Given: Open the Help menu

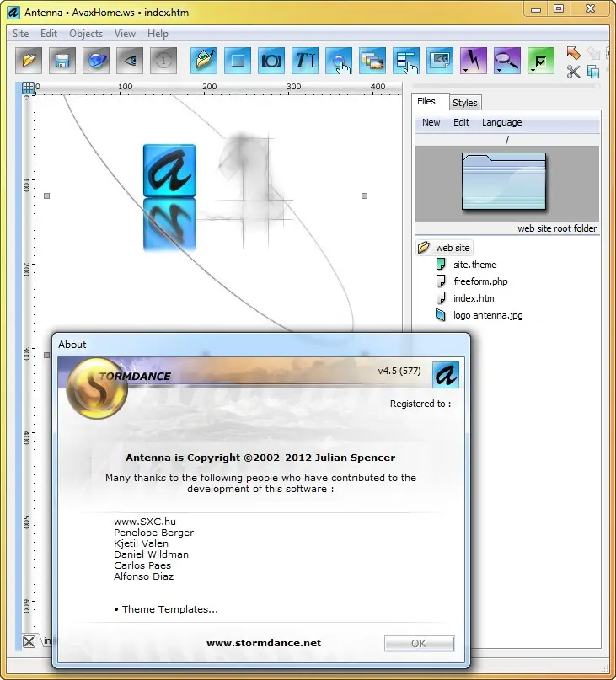Looking at the screenshot, I should (x=158, y=34).
